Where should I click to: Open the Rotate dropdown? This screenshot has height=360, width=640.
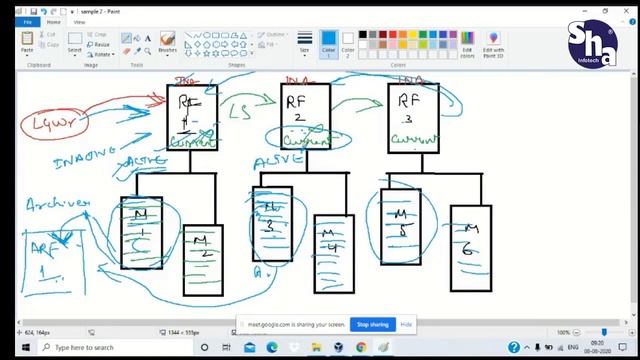(x=100, y=54)
